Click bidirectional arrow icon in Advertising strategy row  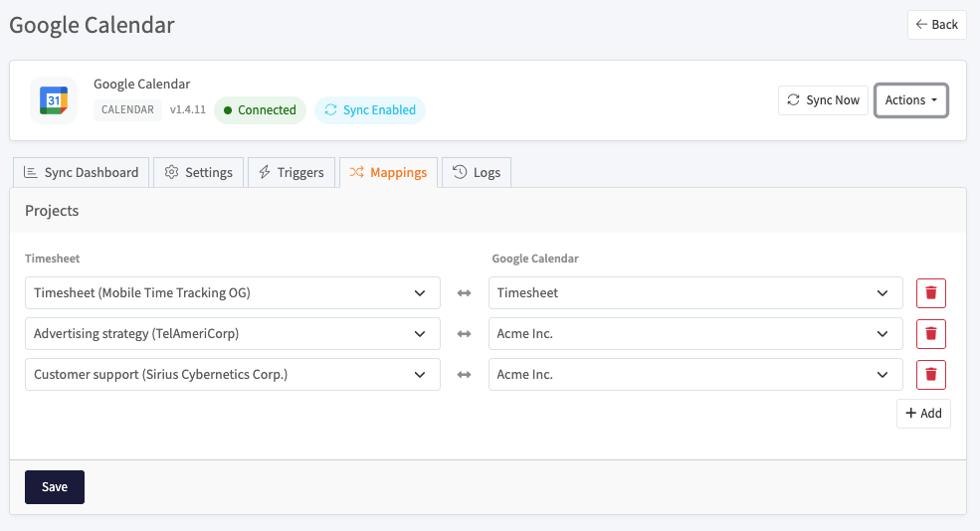point(464,333)
